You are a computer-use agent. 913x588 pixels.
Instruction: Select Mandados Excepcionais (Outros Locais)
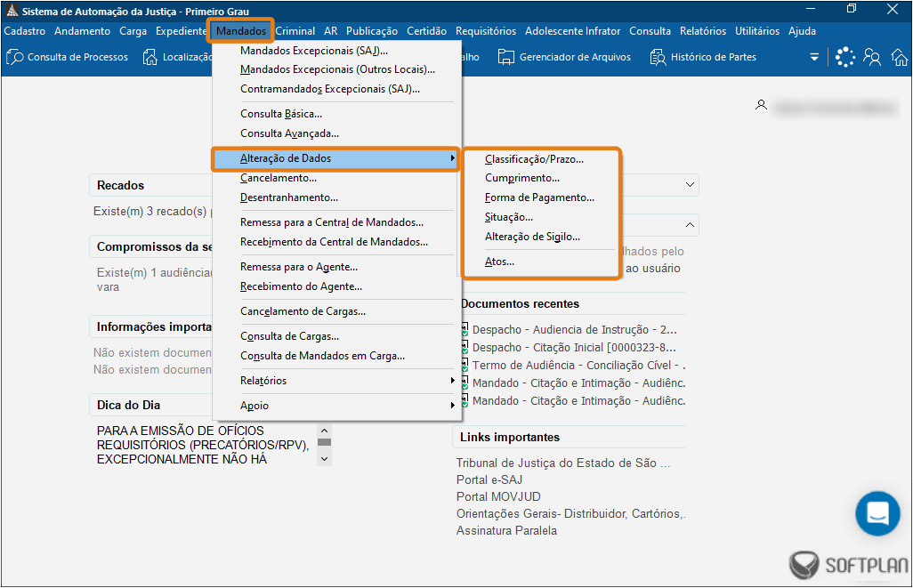(x=336, y=69)
